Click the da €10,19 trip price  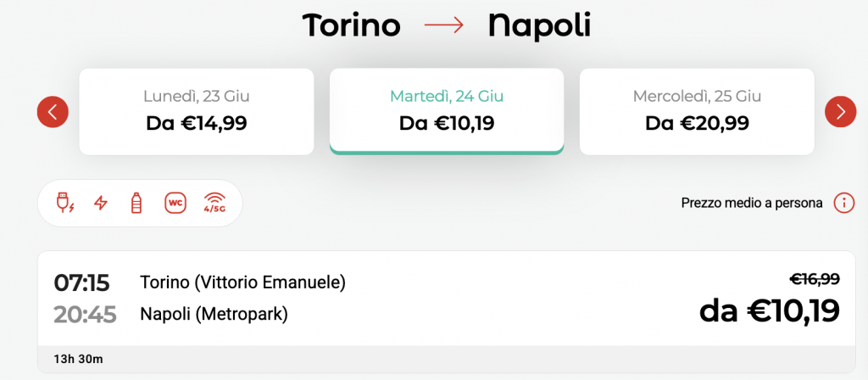pos(770,310)
